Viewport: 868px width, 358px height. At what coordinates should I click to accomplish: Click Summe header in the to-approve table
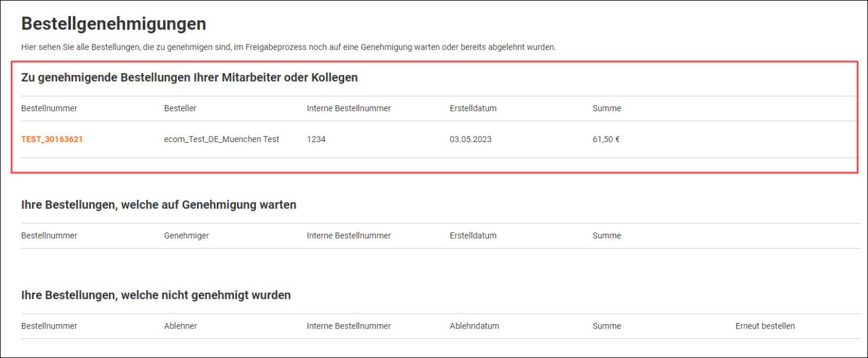point(606,108)
